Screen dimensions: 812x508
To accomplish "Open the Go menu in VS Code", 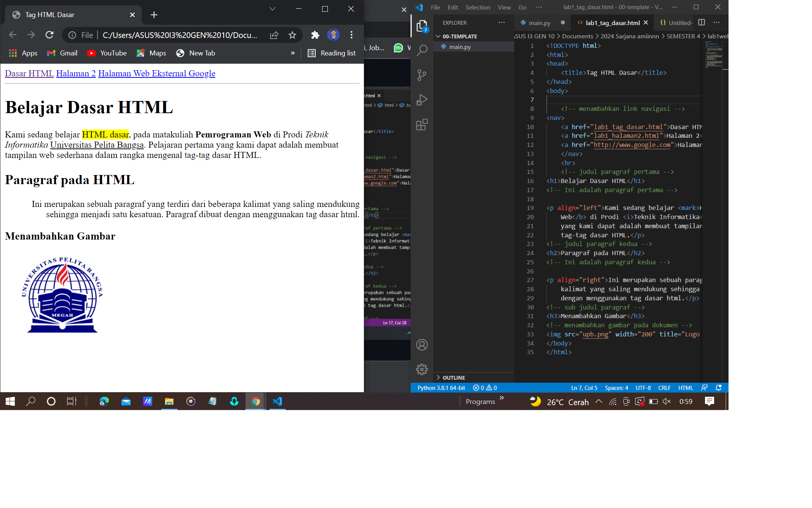I will click(522, 7).
